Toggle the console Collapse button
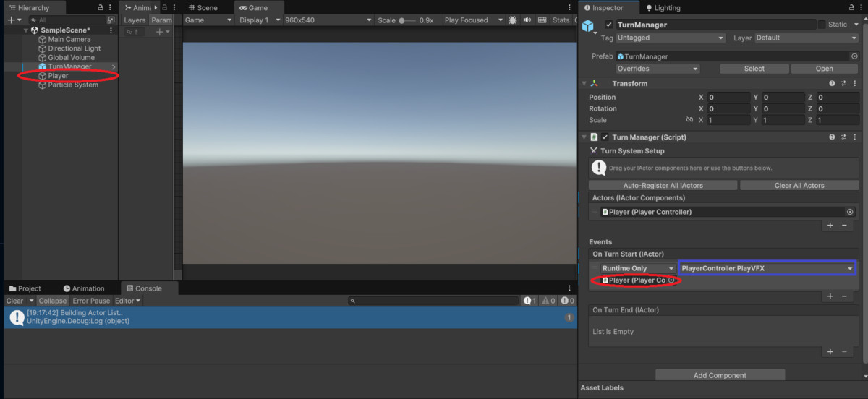This screenshot has height=399, width=868. (x=53, y=301)
